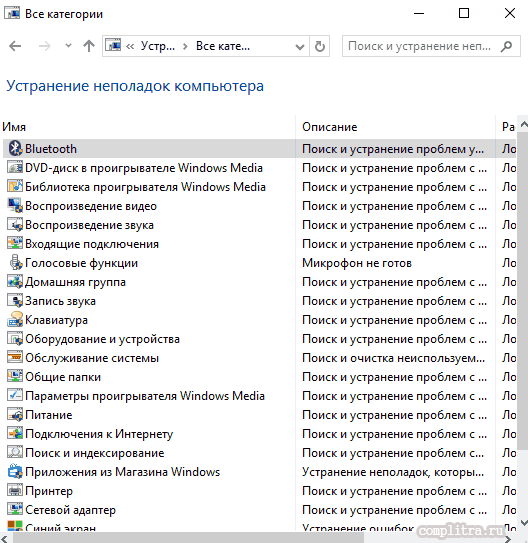Viewport: 528px width, 543px height.
Task: Click the forward navigation arrow
Action: tap(45, 46)
